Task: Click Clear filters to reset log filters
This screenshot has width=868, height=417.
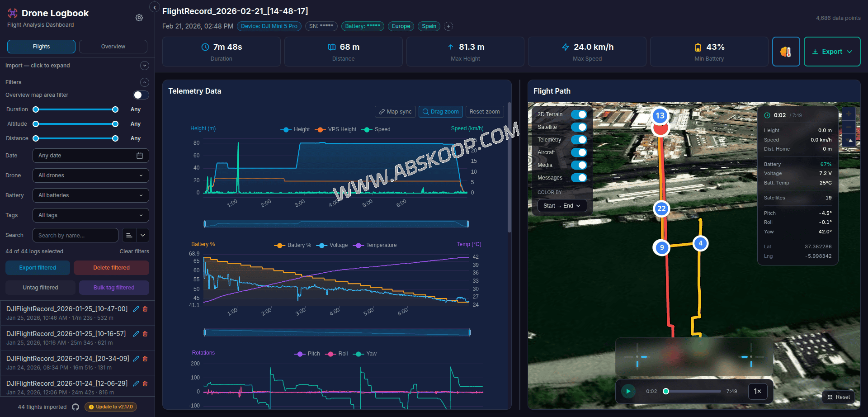Action: (x=134, y=251)
